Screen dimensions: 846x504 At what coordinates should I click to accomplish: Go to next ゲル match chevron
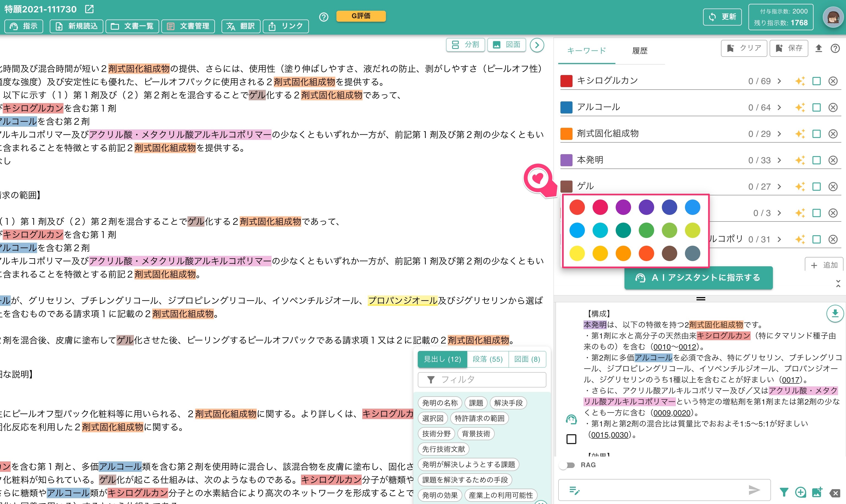tap(779, 186)
